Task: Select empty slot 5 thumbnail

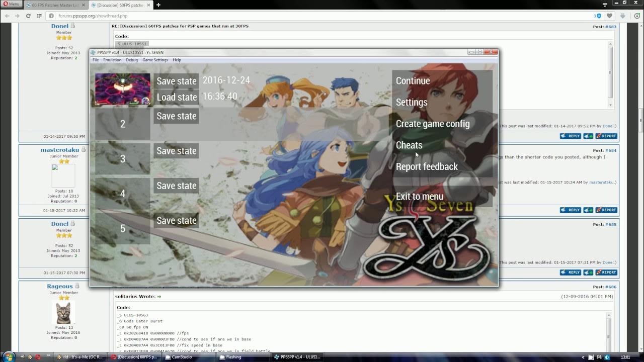Action: (123, 228)
